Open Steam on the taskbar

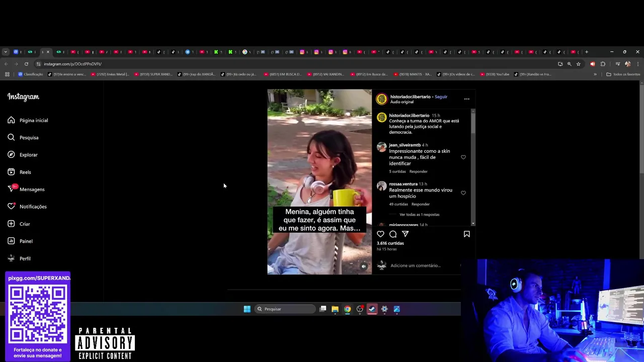click(x=372, y=309)
